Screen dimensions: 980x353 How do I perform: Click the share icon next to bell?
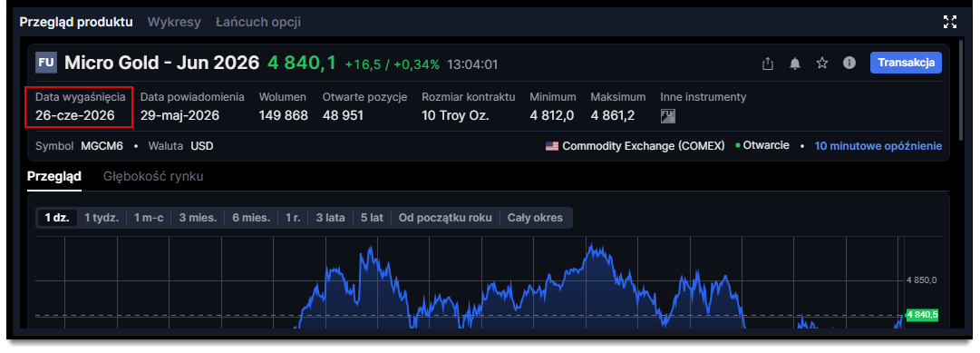tap(768, 64)
